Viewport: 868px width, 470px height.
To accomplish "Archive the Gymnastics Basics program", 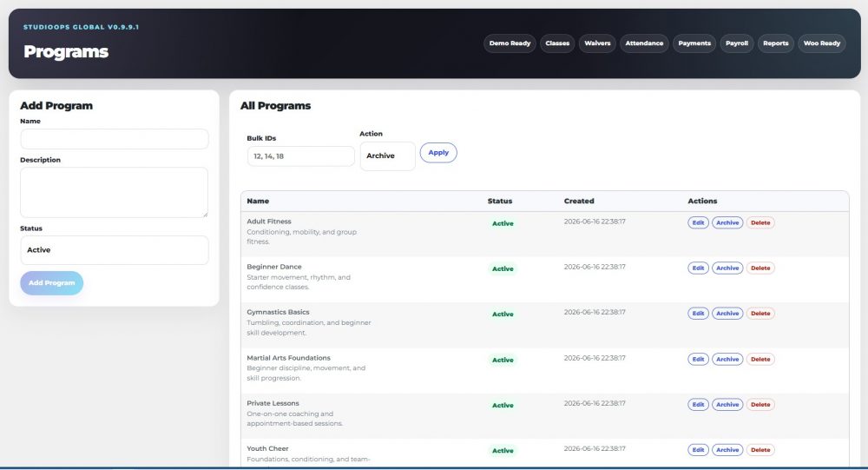I will pos(727,314).
